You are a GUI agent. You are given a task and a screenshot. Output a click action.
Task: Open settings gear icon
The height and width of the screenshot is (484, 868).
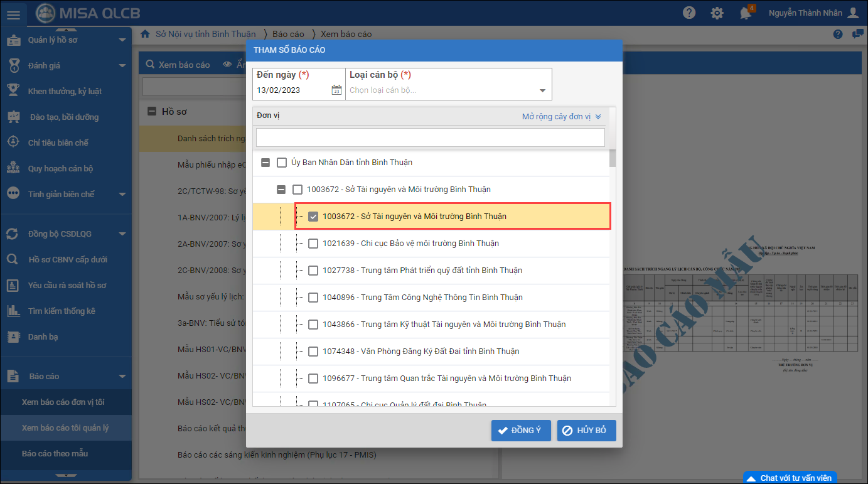[x=717, y=13]
